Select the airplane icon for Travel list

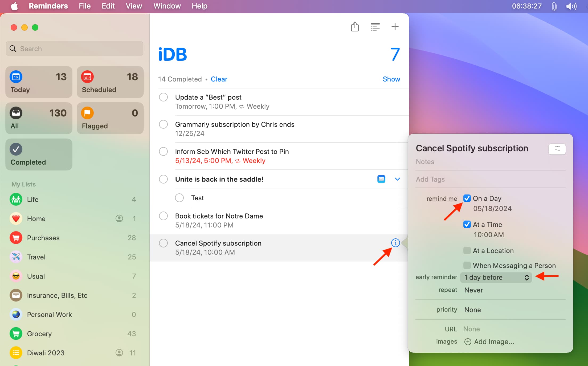[x=16, y=257]
